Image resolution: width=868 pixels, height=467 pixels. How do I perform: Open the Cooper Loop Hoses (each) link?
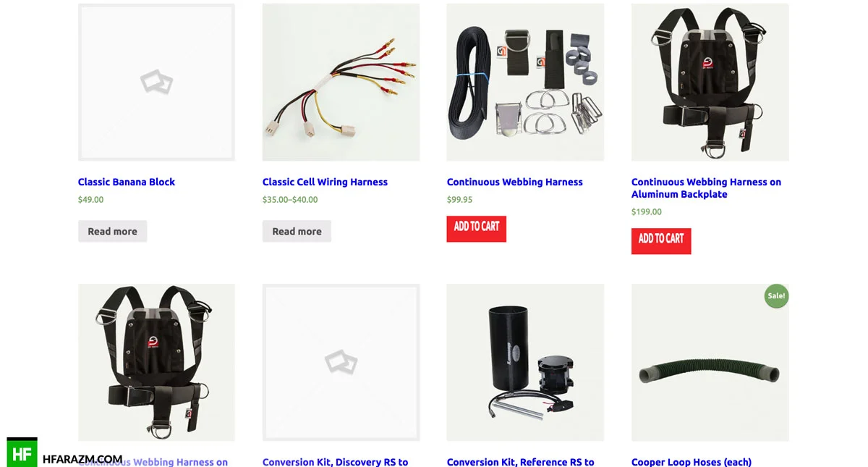(691, 462)
